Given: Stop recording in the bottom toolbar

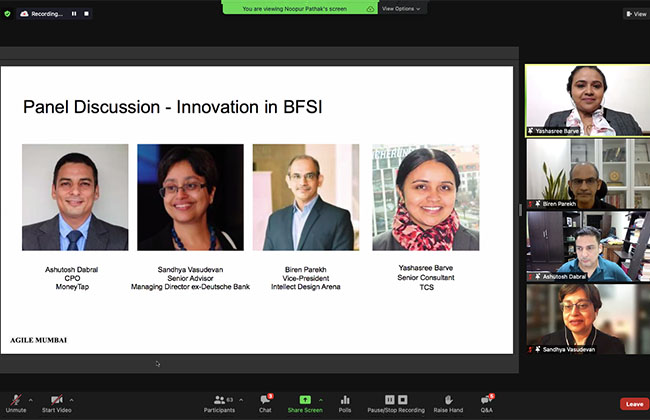Looking at the screenshot, I should click(403, 400).
